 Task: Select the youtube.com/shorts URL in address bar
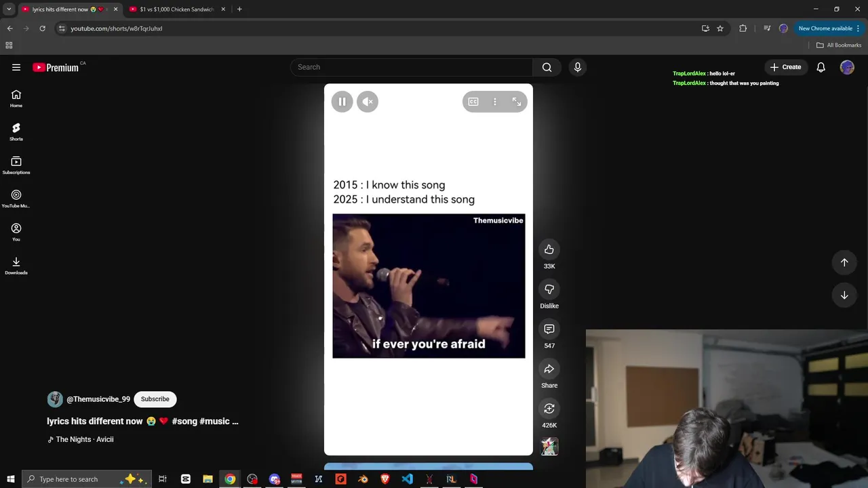pos(117,28)
